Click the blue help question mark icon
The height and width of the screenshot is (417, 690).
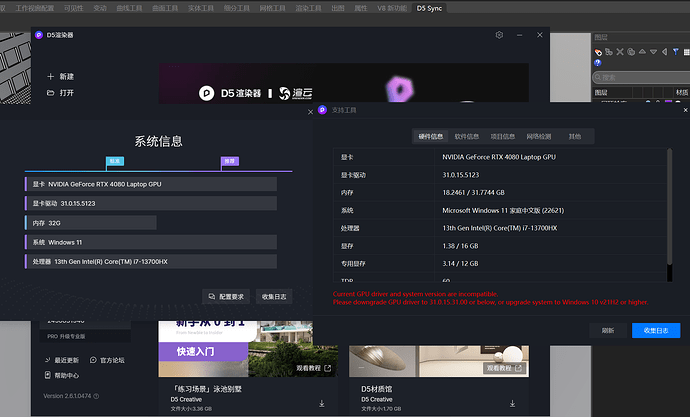tap(598, 63)
